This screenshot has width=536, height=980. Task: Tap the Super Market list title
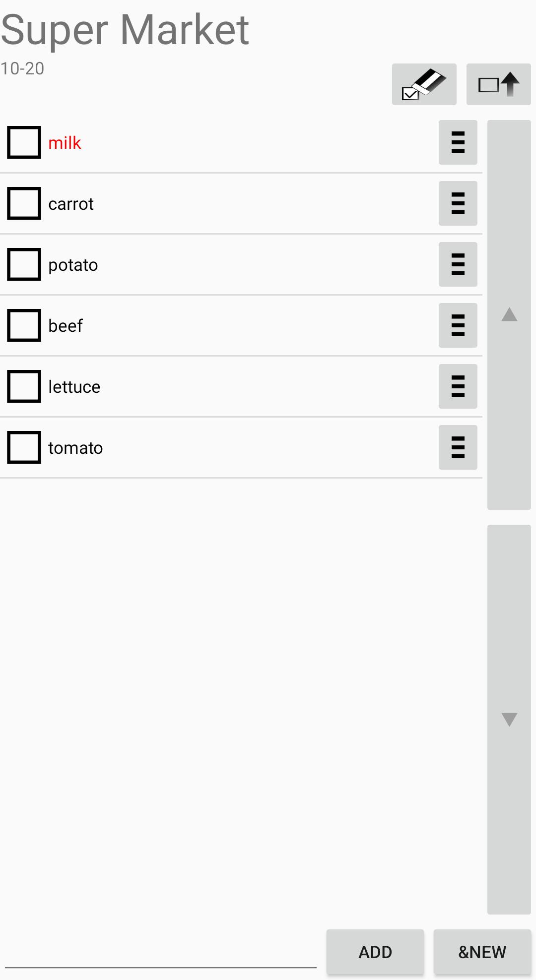click(x=125, y=31)
